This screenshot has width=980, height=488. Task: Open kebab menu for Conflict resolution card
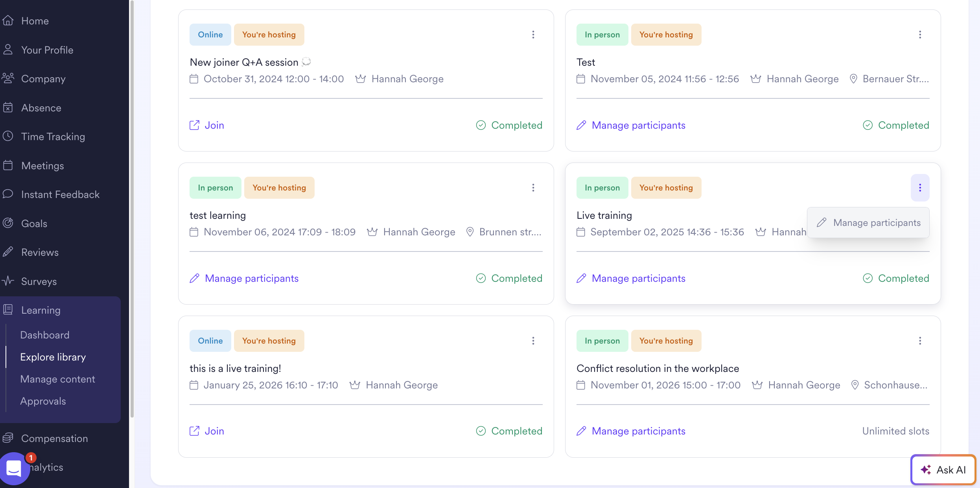(x=920, y=341)
